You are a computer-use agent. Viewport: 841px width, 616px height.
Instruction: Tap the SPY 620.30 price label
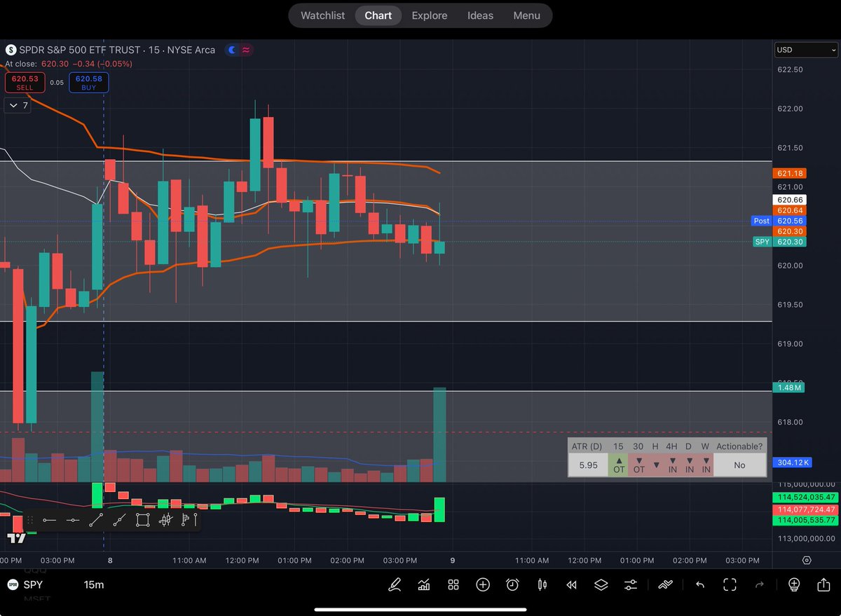tap(779, 242)
